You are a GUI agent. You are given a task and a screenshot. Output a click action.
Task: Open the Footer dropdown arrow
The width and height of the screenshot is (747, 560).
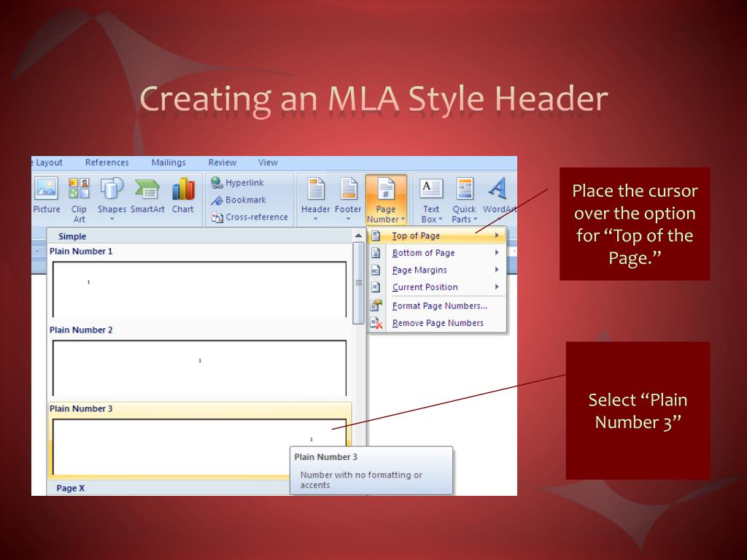pos(348,219)
